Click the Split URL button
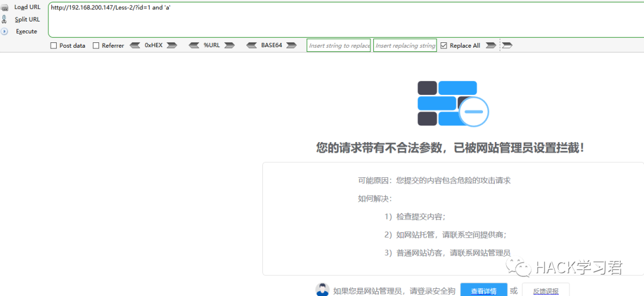This screenshot has width=644, height=296. 27,19
